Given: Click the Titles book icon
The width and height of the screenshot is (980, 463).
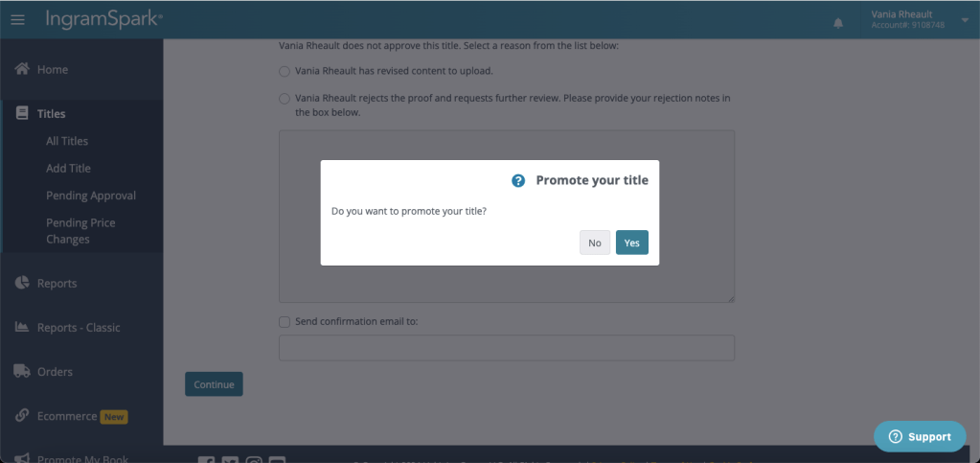Looking at the screenshot, I should 22,114.
